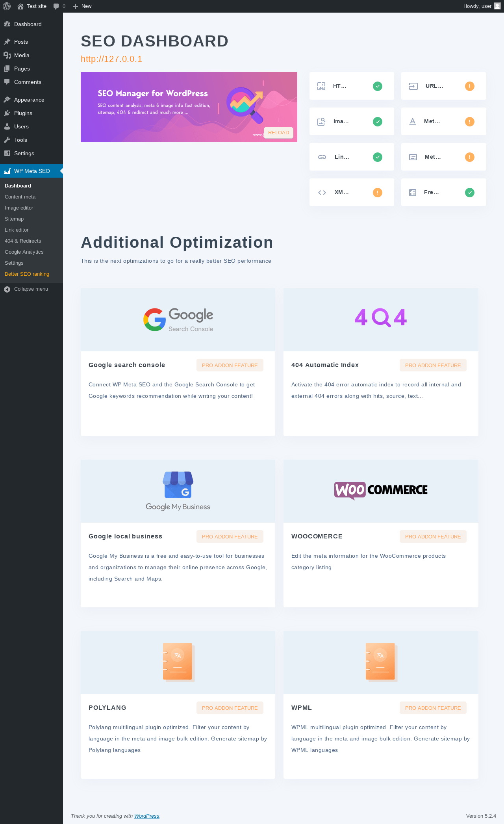Screen dimensions: 504x824
Task: Click the Google Search Console logo
Action: tap(178, 320)
